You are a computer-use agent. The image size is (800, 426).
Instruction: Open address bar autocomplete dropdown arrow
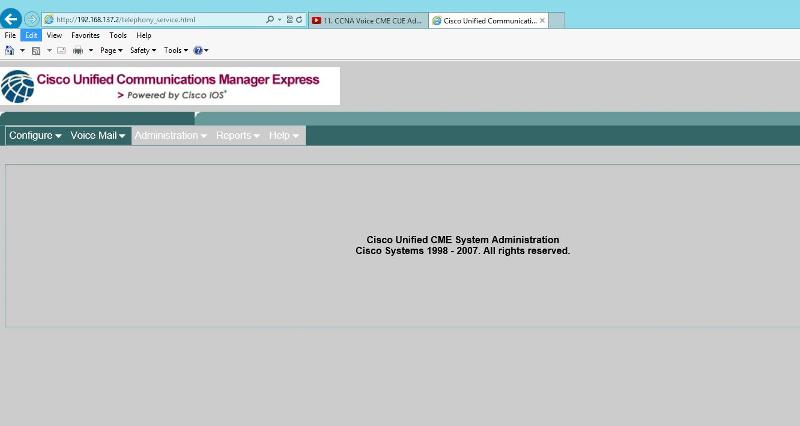(x=280, y=19)
